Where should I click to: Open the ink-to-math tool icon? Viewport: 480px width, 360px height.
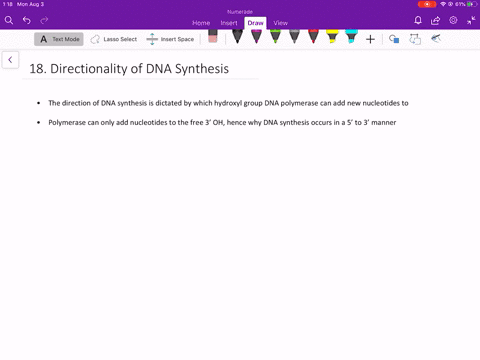point(436,39)
